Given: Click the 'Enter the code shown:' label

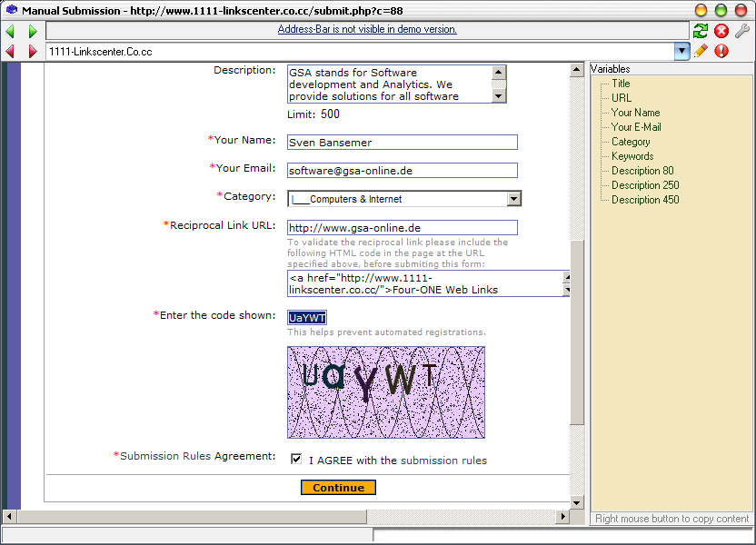Looking at the screenshot, I should [217, 315].
